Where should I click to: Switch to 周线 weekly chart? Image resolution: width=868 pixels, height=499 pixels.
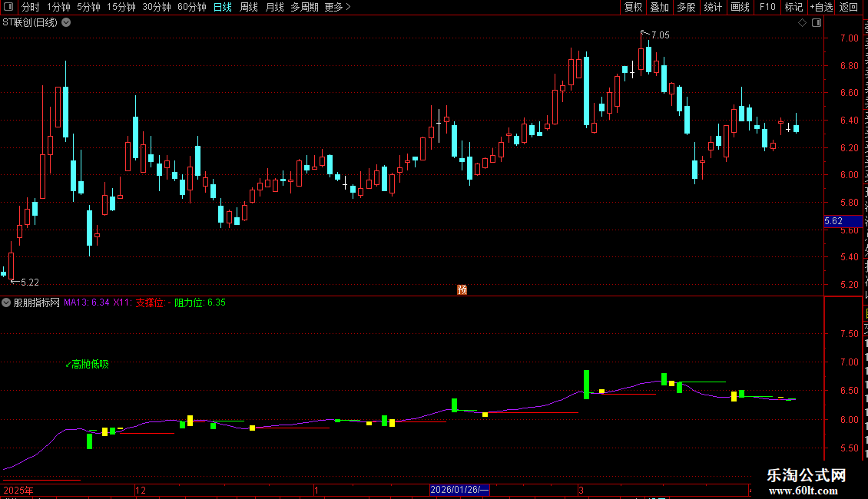pyautogui.click(x=249, y=7)
